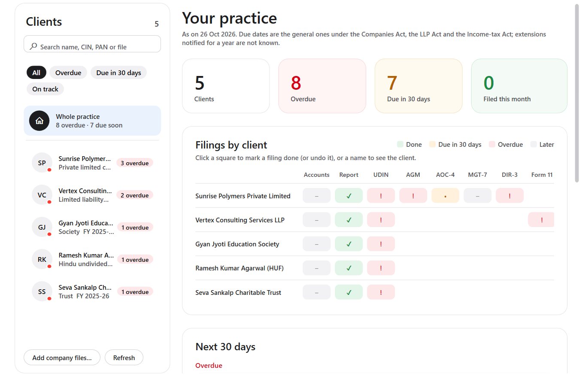Mark Seva Sankalp UDIN filing done
The width and height of the screenshot is (588, 382).
(381, 292)
